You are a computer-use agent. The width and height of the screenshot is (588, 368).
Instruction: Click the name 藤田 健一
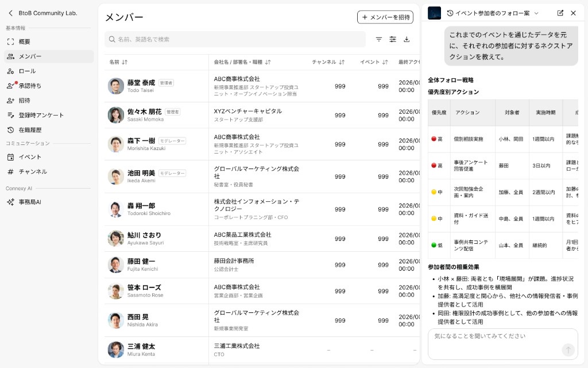click(x=141, y=261)
